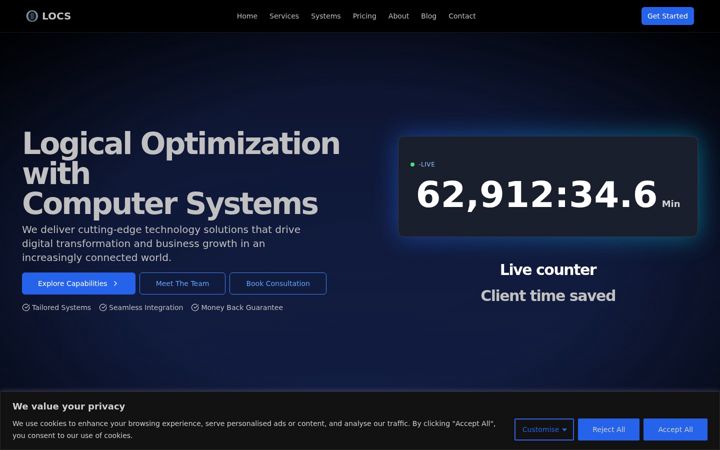Click the Money Back Guarantee check icon
Viewport: 720px width, 450px height.
pos(195,308)
